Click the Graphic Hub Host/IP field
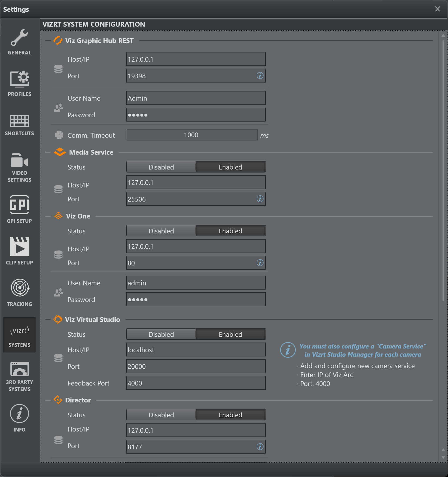Viewport: 448px width, 477px height. coord(196,59)
